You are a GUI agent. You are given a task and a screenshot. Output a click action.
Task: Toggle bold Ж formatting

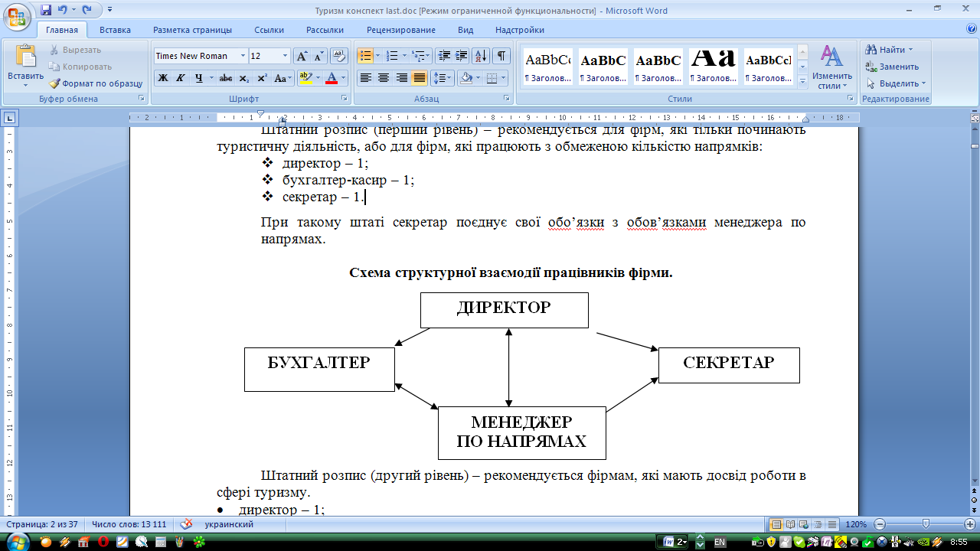tap(163, 78)
